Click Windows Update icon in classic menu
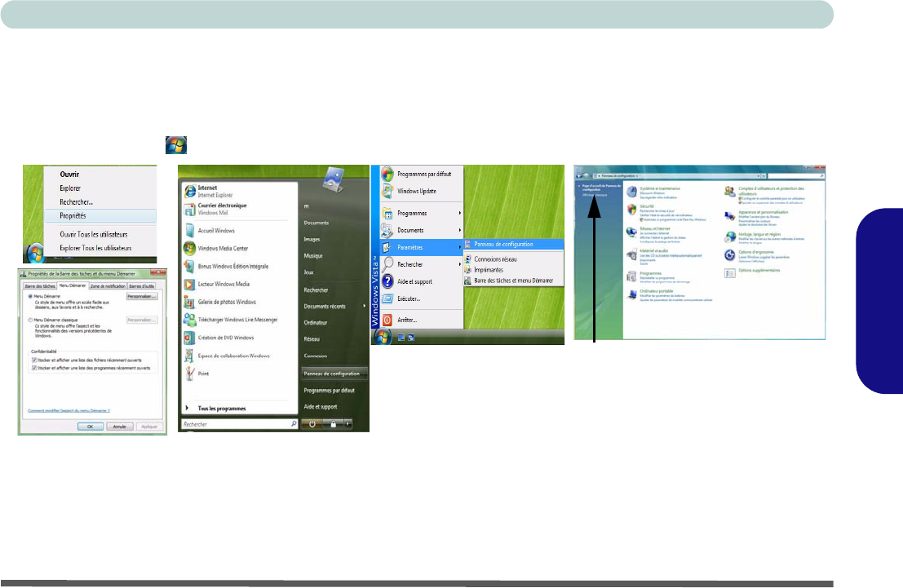This screenshot has height=588, width=903. (387, 191)
